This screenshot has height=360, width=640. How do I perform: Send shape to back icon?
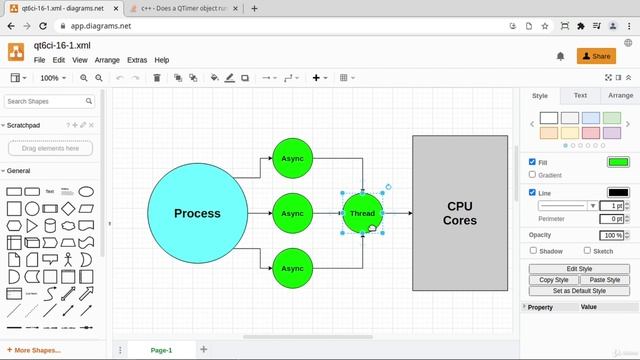pyautogui.click(x=193, y=78)
